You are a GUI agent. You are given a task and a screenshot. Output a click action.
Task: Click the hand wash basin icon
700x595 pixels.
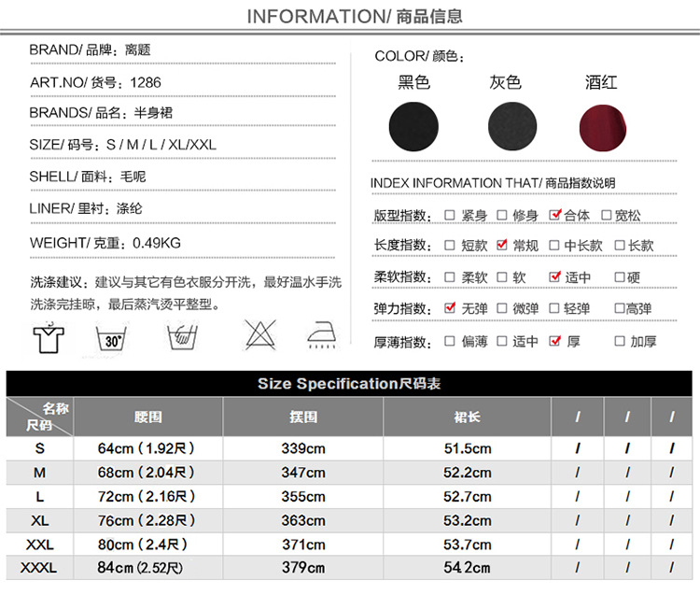[x=182, y=337]
